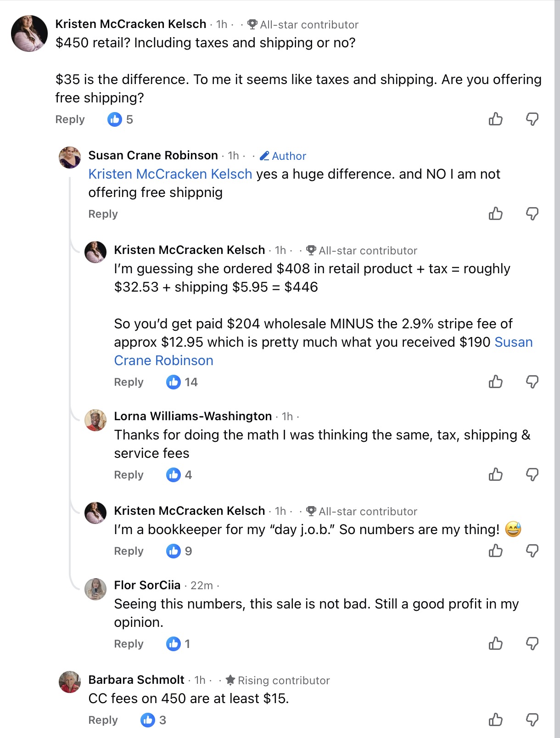Reply to Flor SorCiia's comment

click(129, 644)
